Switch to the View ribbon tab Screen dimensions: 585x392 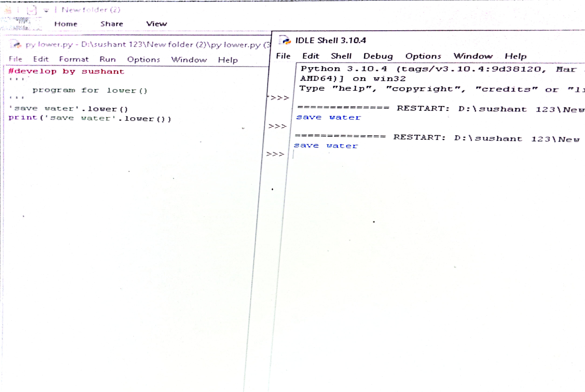tap(156, 24)
